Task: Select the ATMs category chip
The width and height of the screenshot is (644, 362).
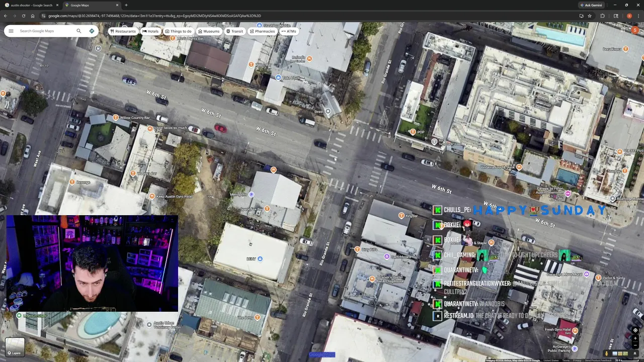Action: click(x=288, y=31)
